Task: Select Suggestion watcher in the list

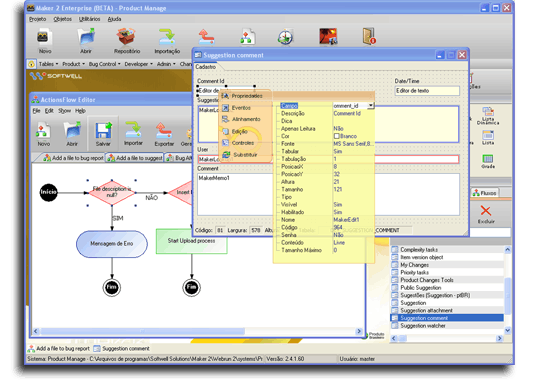Action: pyautogui.click(x=447, y=326)
